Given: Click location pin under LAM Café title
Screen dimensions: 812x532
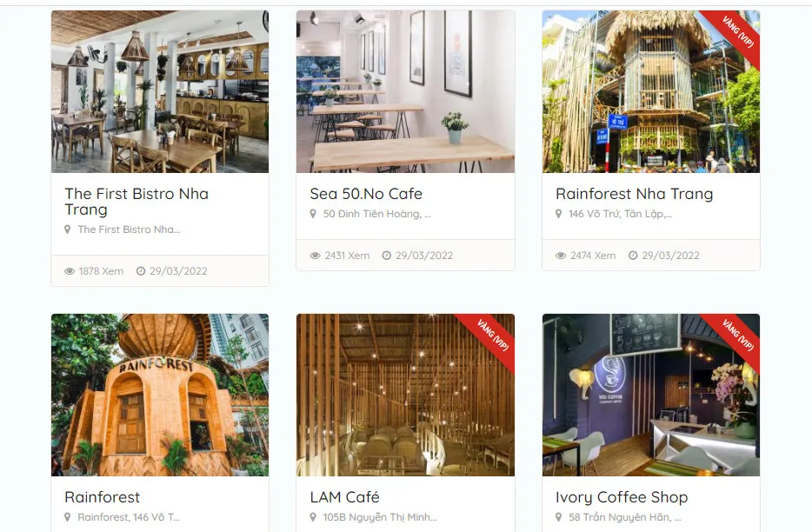Looking at the screenshot, I should point(313,517).
